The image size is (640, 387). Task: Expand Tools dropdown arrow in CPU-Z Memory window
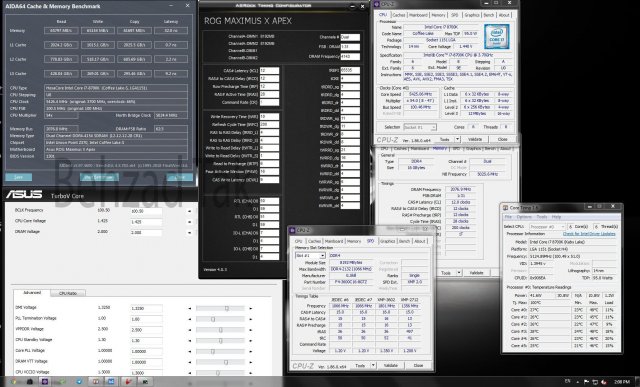[x=459, y=272]
